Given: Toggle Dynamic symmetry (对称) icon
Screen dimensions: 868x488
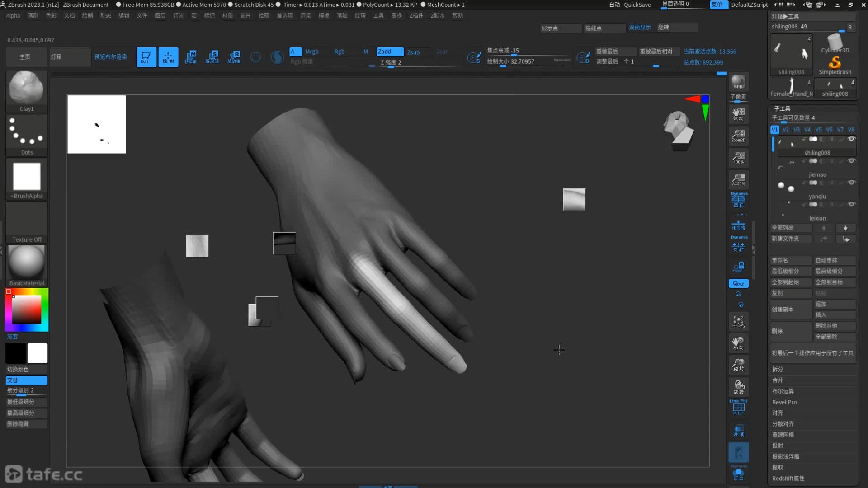Looking at the screenshot, I should pyautogui.click(x=738, y=244).
